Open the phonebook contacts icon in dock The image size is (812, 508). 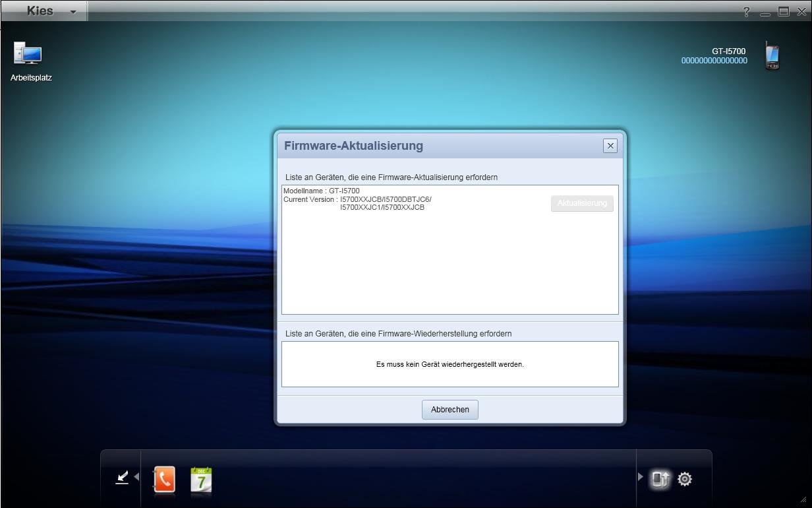(164, 480)
